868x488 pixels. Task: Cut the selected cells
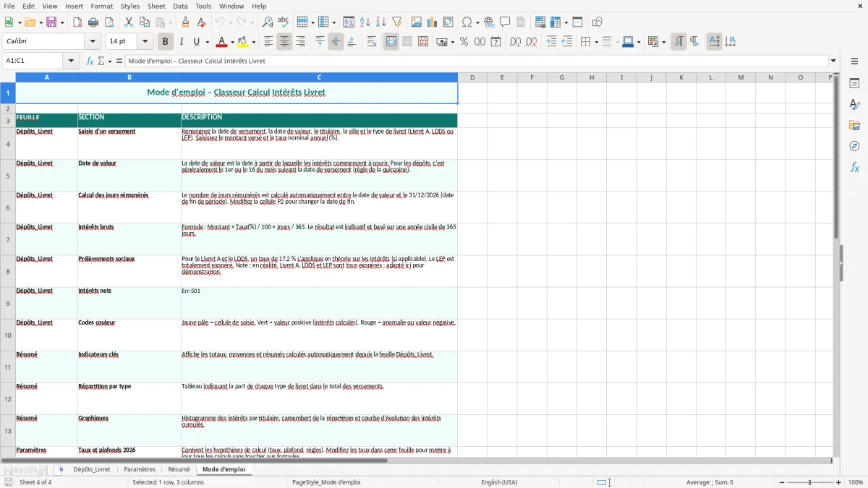coord(129,22)
